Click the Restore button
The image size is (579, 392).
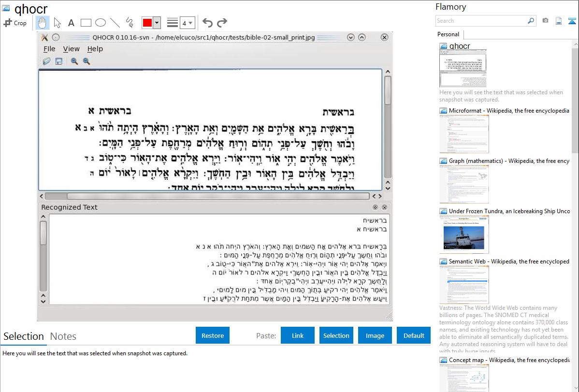pyautogui.click(x=213, y=335)
